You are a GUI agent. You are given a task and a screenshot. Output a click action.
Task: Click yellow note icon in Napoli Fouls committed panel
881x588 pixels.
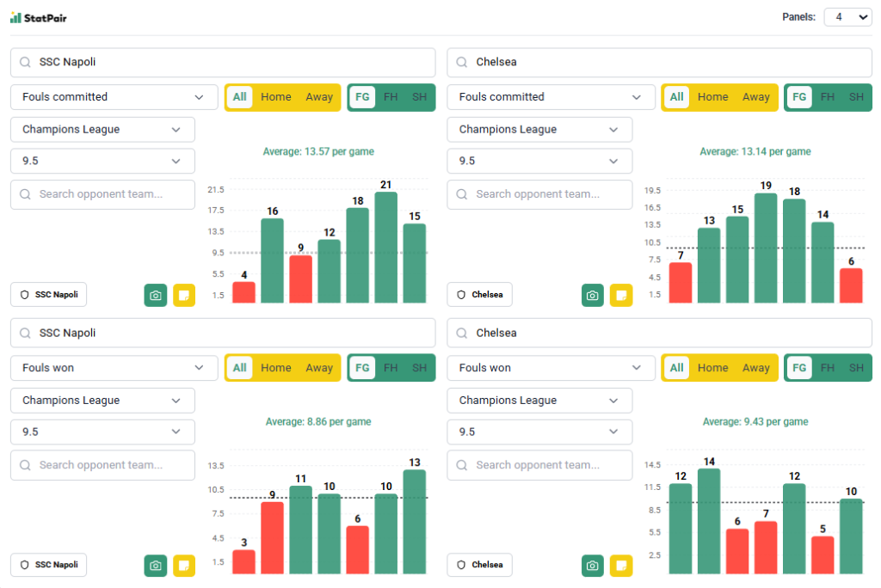pos(184,295)
